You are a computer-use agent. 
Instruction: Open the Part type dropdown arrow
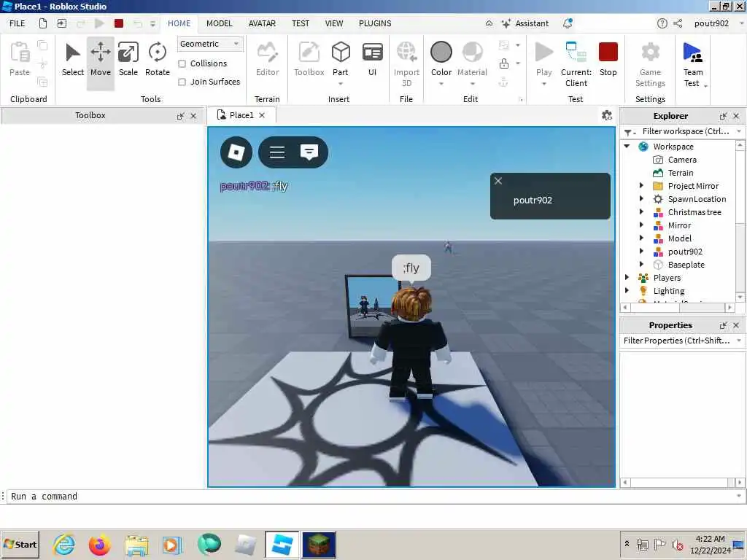pyautogui.click(x=341, y=84)
